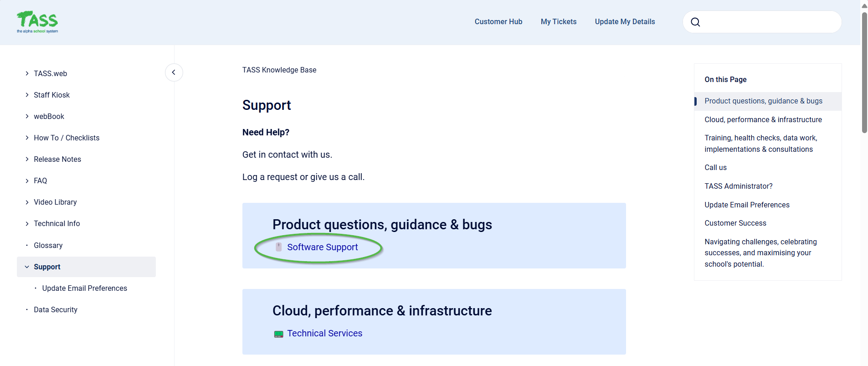
Task: Open Update My Details menu item
Action: 625,22
